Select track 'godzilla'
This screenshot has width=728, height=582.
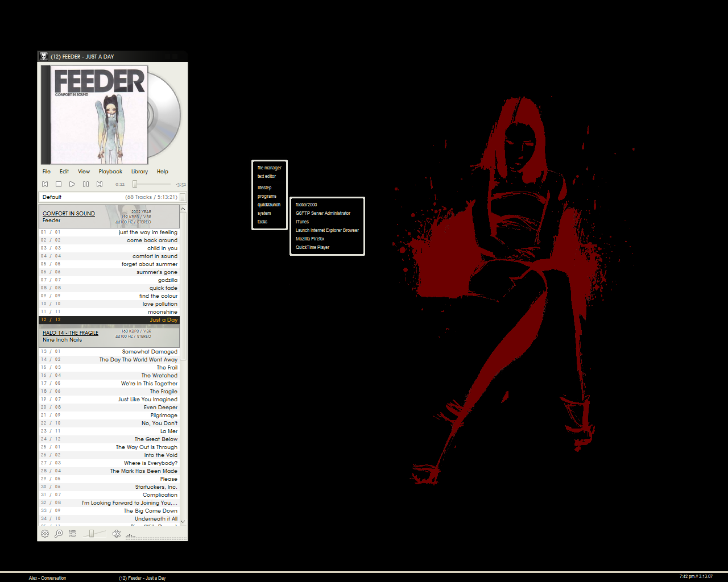[x=109, y=280]
